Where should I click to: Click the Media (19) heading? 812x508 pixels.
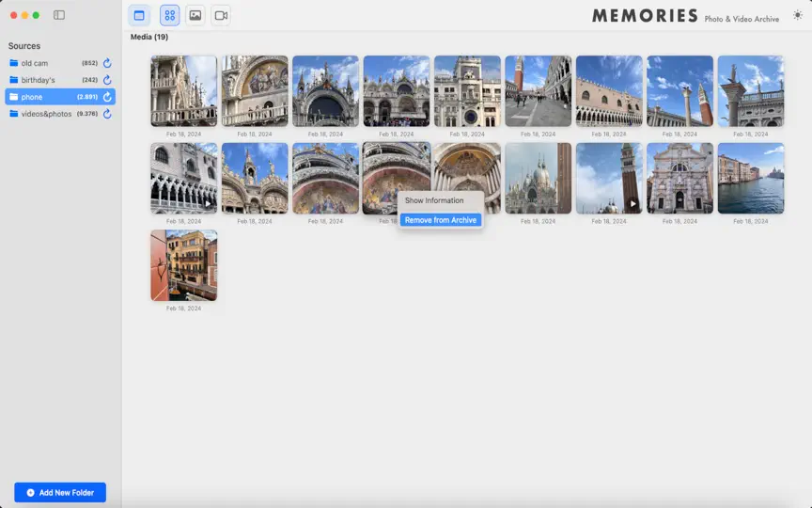(149, 37)
